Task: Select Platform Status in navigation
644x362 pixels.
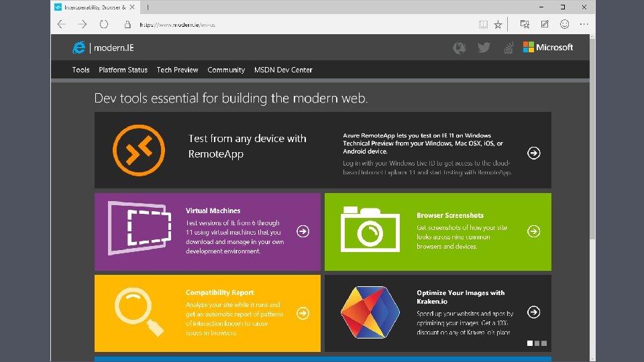Action: pyautogui.click(x=123, y=70)
